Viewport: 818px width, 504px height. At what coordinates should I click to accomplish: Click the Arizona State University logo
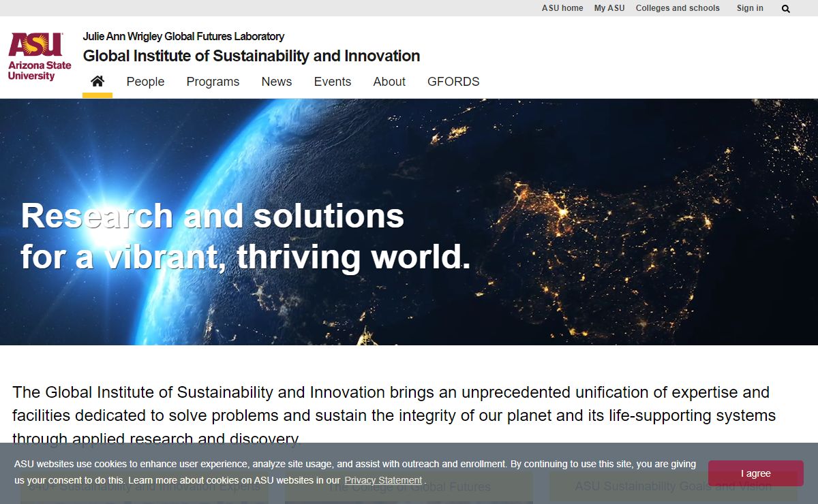[40, 57]
